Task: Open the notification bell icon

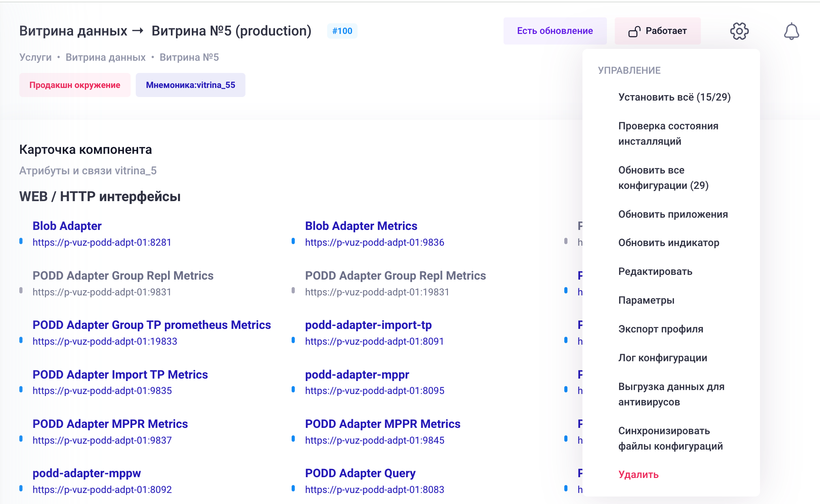Action: 790,30
